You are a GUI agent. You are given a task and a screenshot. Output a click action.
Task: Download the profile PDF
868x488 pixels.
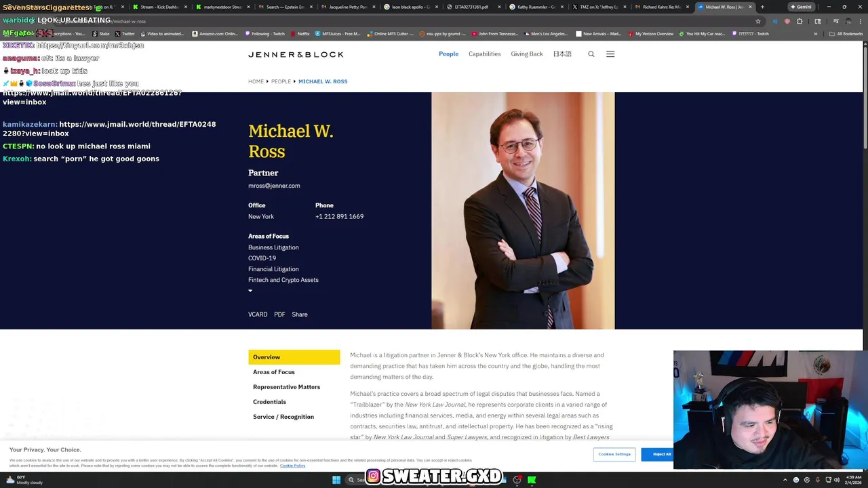pyautogui.click(x=279, y=314)
